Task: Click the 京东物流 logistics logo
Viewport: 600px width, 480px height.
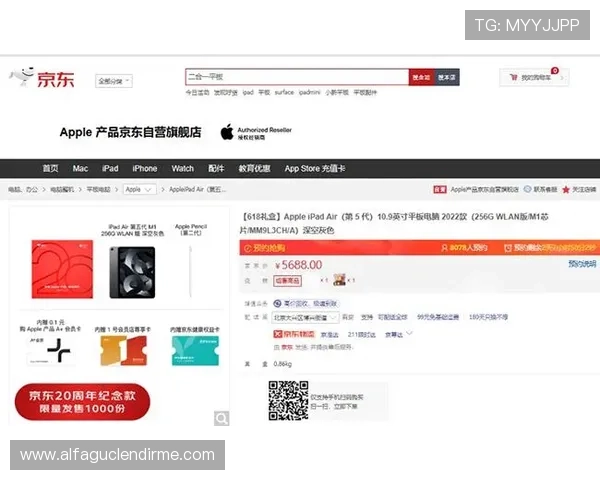Action: click(293, 334)
